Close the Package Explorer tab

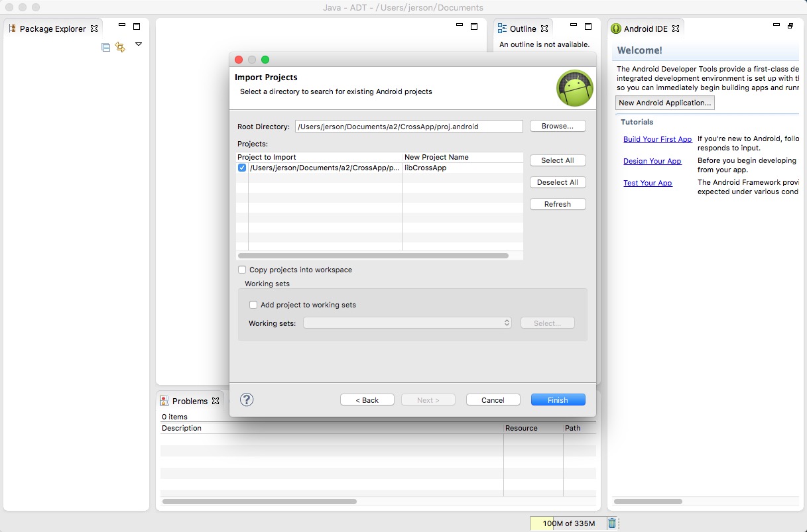94,28
